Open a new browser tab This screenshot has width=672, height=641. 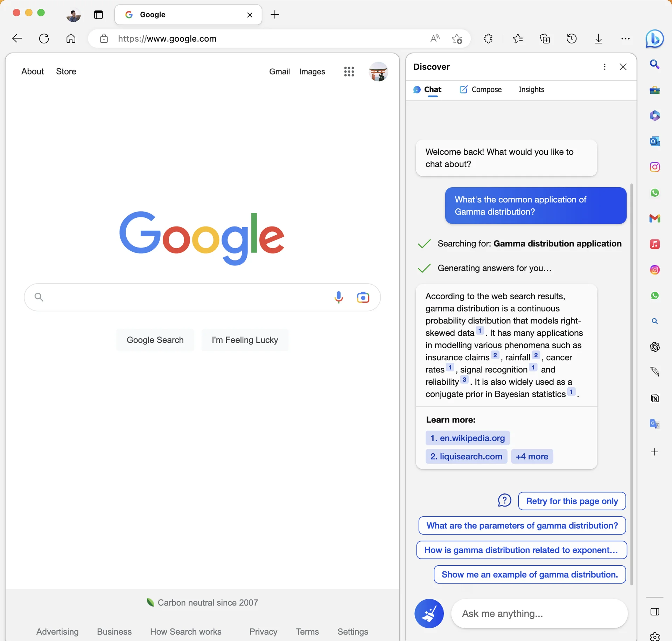click(275, 15)
